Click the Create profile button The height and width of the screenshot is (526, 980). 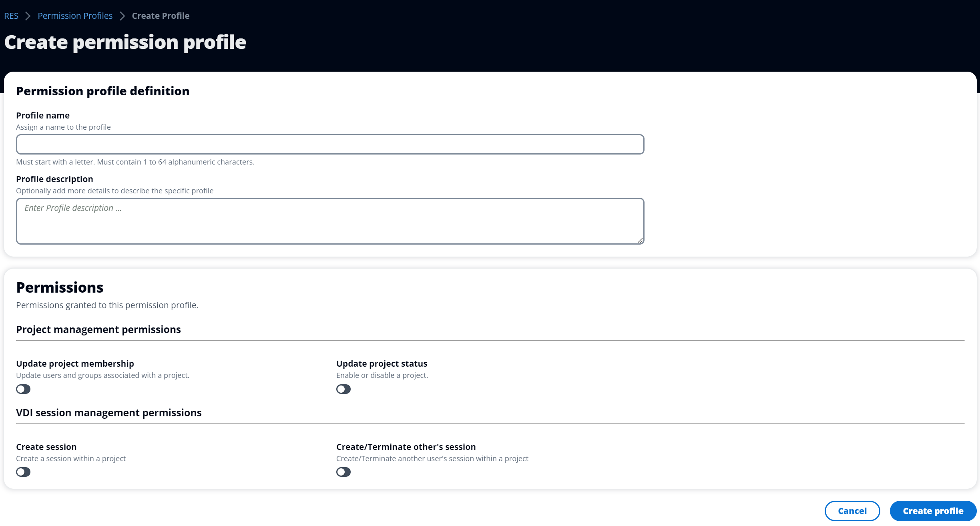pyautogui.click(x=933, y=511)
